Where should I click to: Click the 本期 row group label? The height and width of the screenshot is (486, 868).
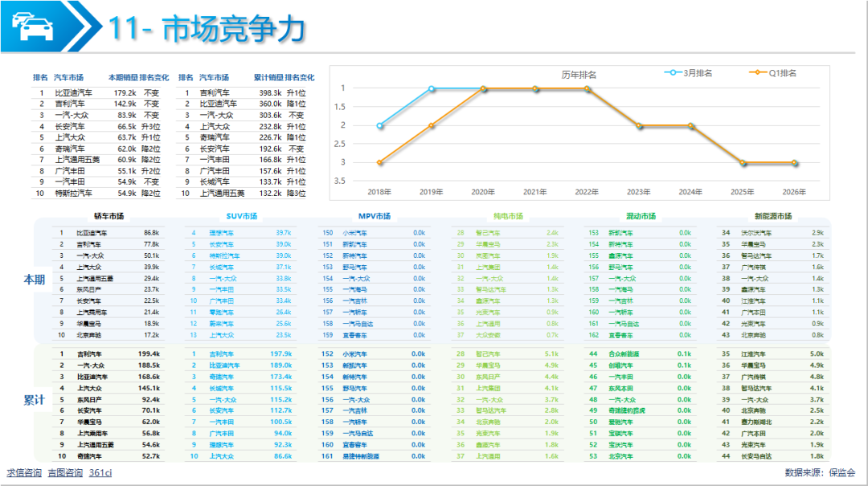point(35,280)
